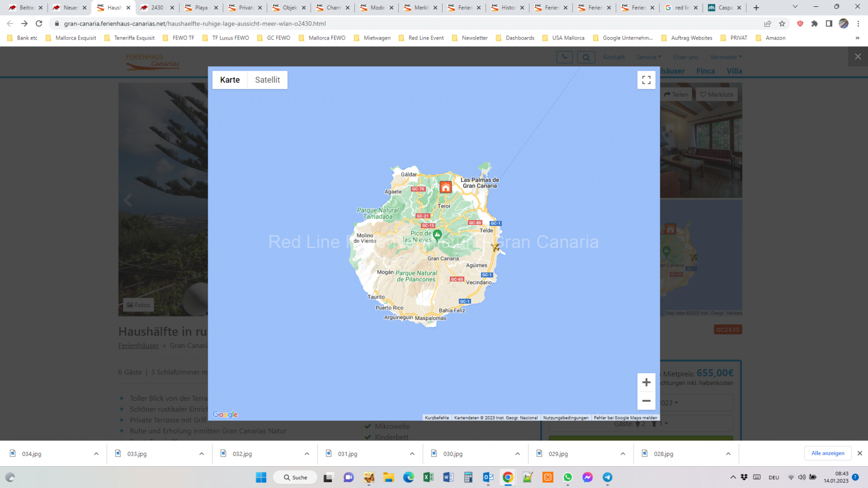The height and width of the screenshot is (488, 868).
Task: Toggle fullscreen view of the map
Action: click(646, 80)
